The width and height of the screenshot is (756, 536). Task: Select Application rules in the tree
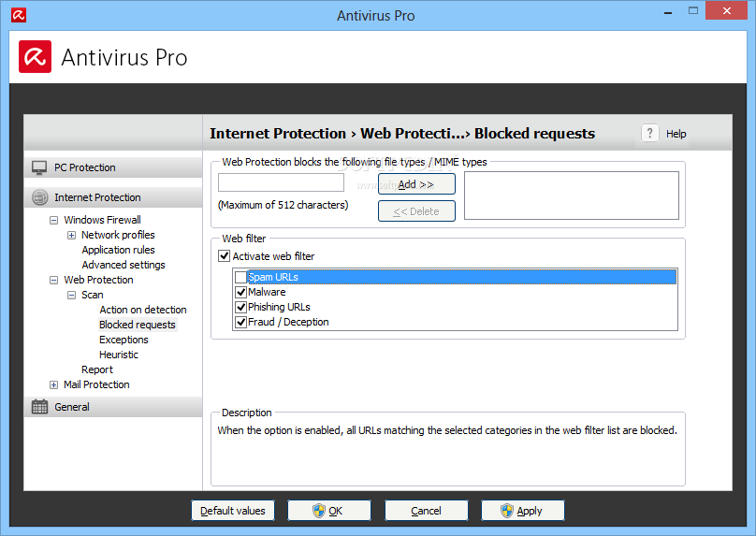[x=118, y=250]
